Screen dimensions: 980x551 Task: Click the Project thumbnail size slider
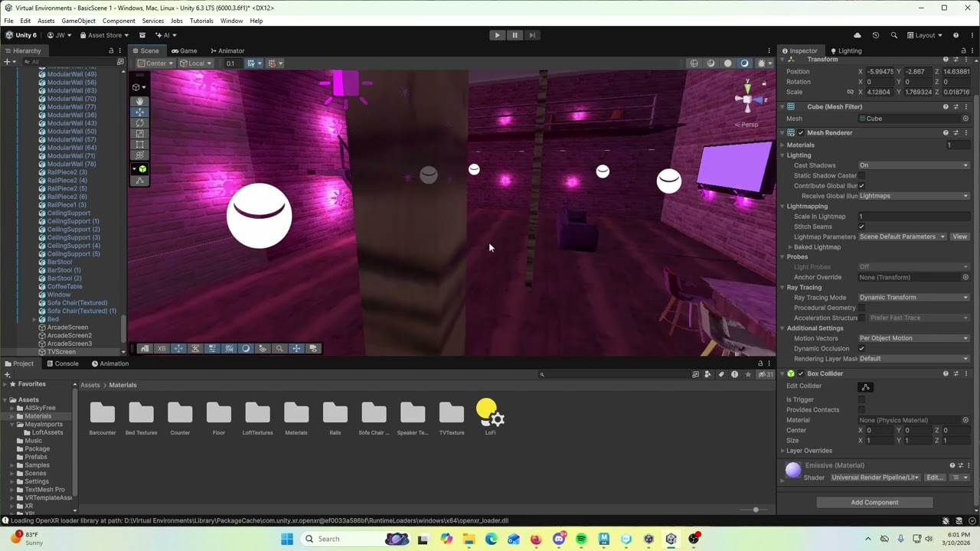pos(755,510)
